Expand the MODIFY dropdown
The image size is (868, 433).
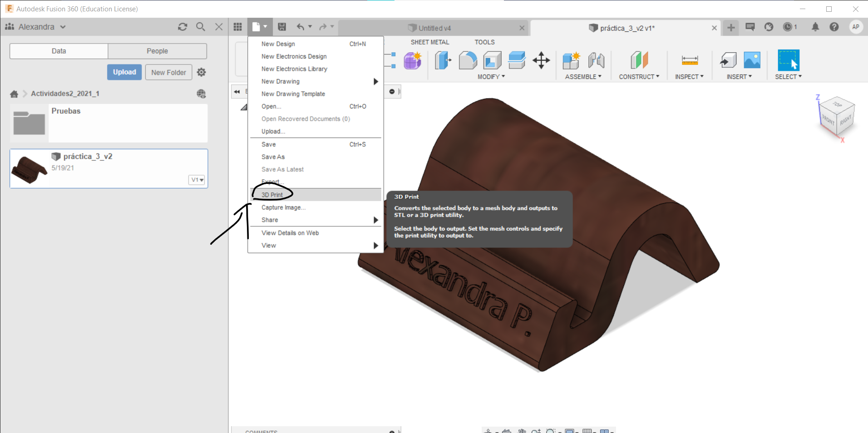491,77
